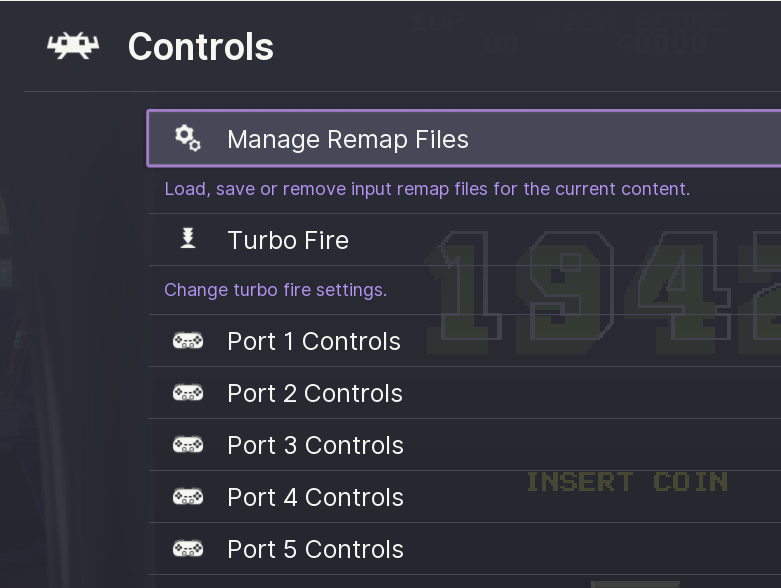Click the Controls page title
The height and width of the screenshot is (588, 781).
coord(201,47)
